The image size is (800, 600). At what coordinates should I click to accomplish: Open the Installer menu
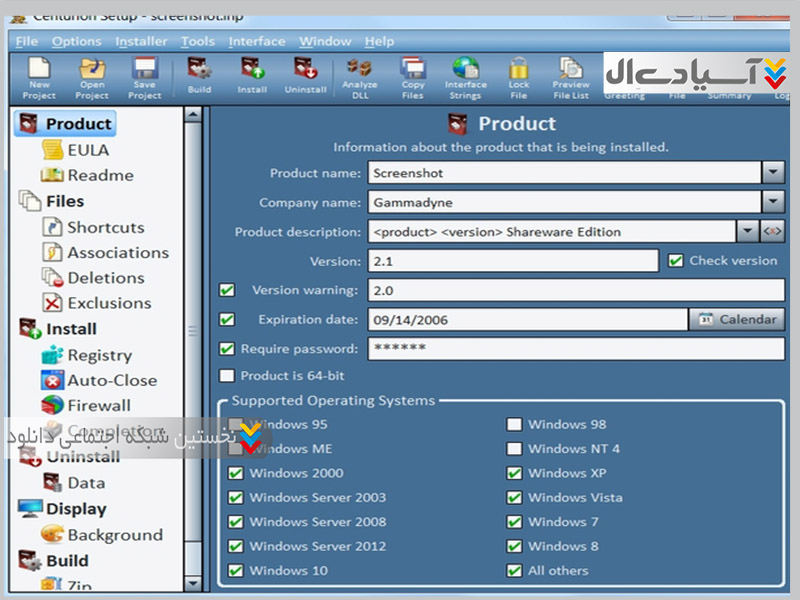141,41
